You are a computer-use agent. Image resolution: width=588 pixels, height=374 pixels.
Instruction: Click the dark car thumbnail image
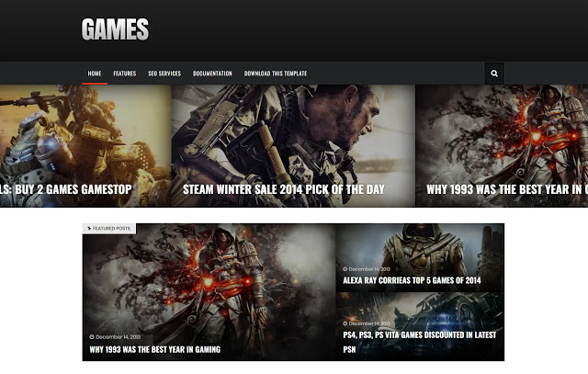coord(420,327)
